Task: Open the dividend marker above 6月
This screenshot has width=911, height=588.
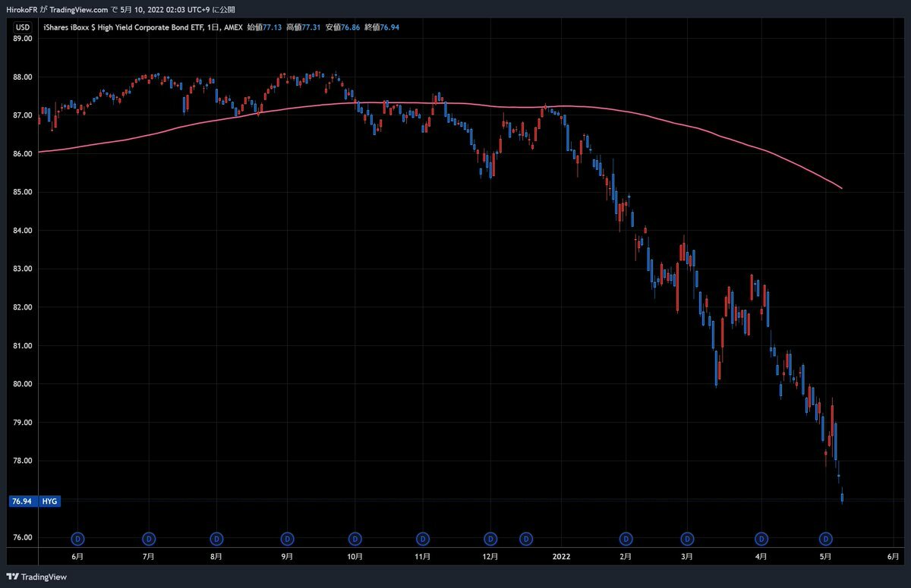Action: [x=77, y=539]
